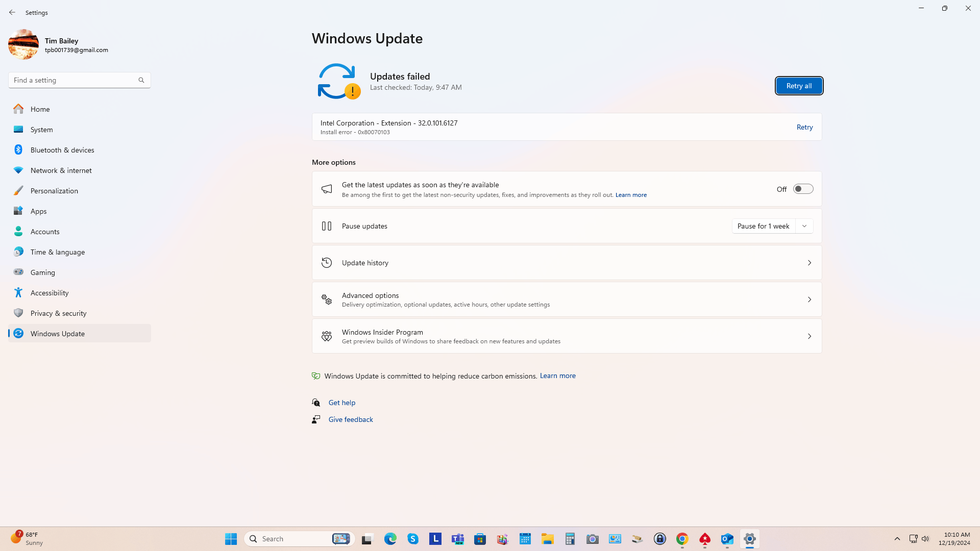
Task: Click the Accounts sidebar icon
Action: [18, 232]
